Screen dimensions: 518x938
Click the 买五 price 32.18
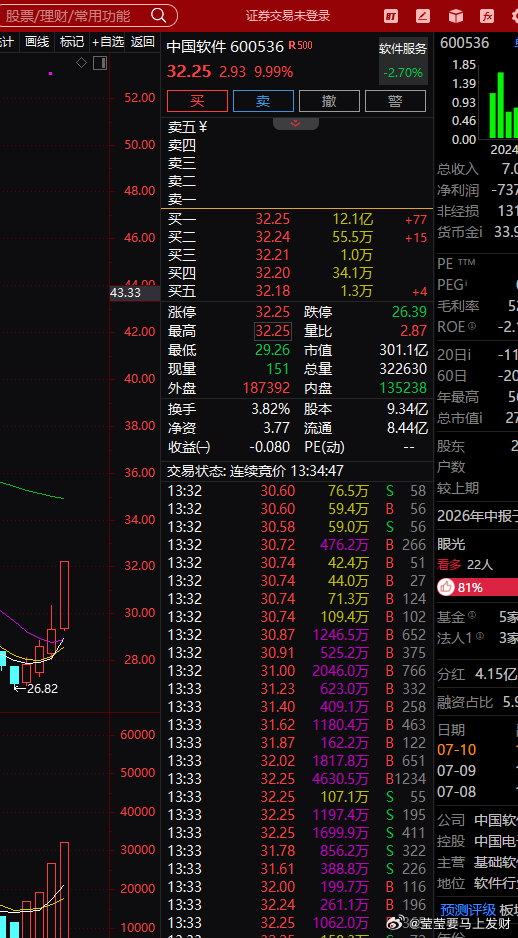[x=272, y=291]
